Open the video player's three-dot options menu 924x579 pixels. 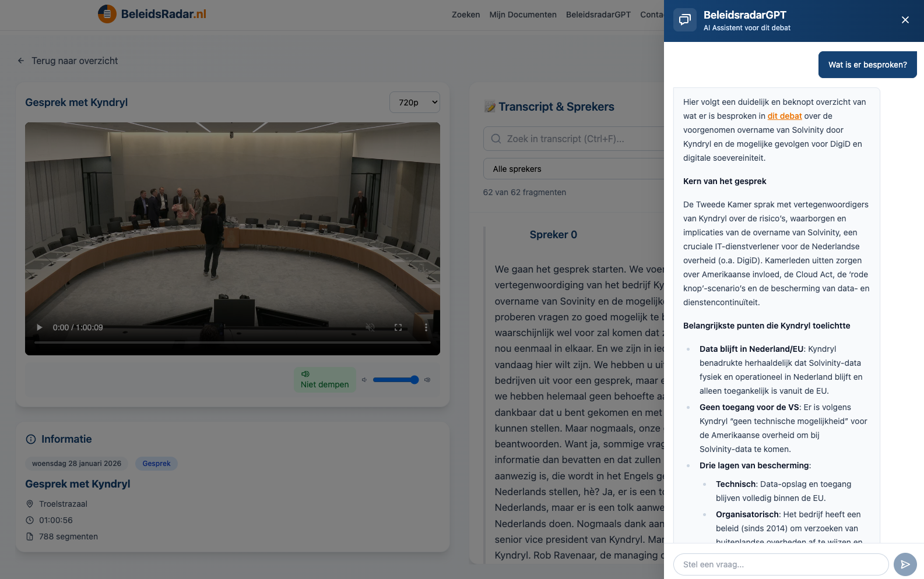426,327
